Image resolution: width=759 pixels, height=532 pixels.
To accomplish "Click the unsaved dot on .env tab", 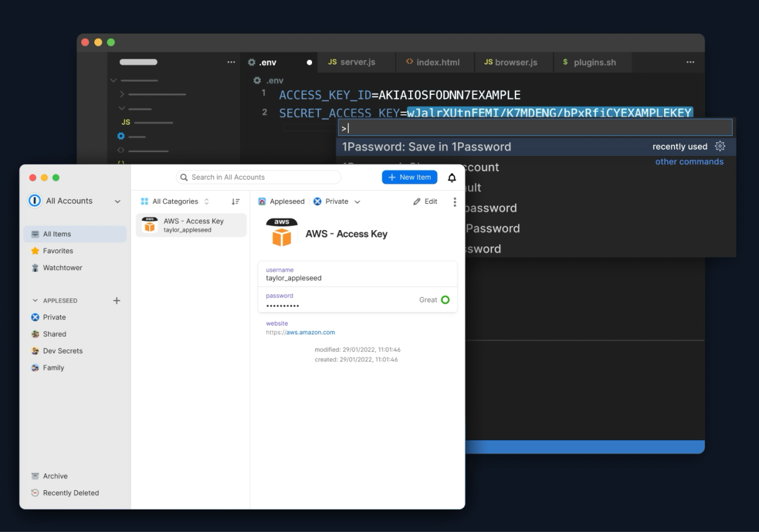I will tap(310, 62).
